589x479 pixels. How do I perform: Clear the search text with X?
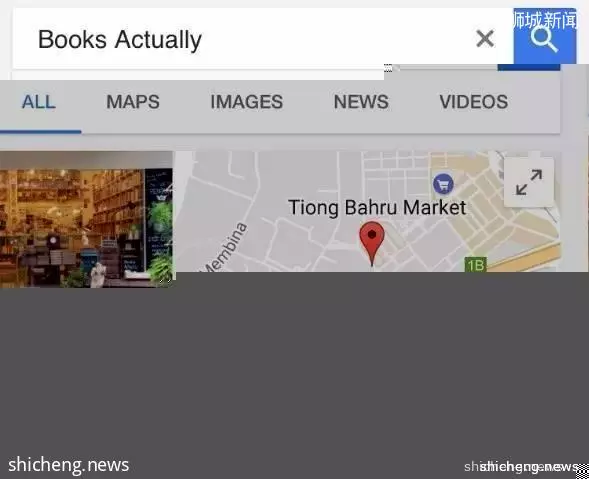485,38
